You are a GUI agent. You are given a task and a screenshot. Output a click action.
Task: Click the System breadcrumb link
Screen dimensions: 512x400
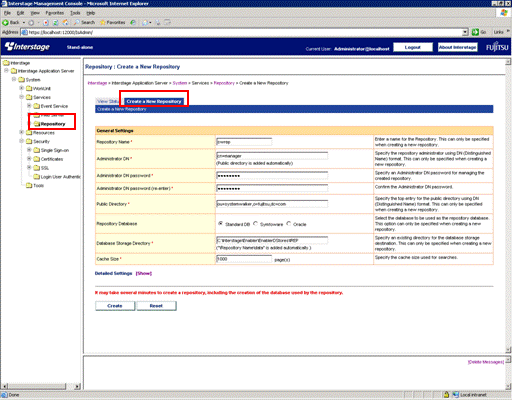180,83
